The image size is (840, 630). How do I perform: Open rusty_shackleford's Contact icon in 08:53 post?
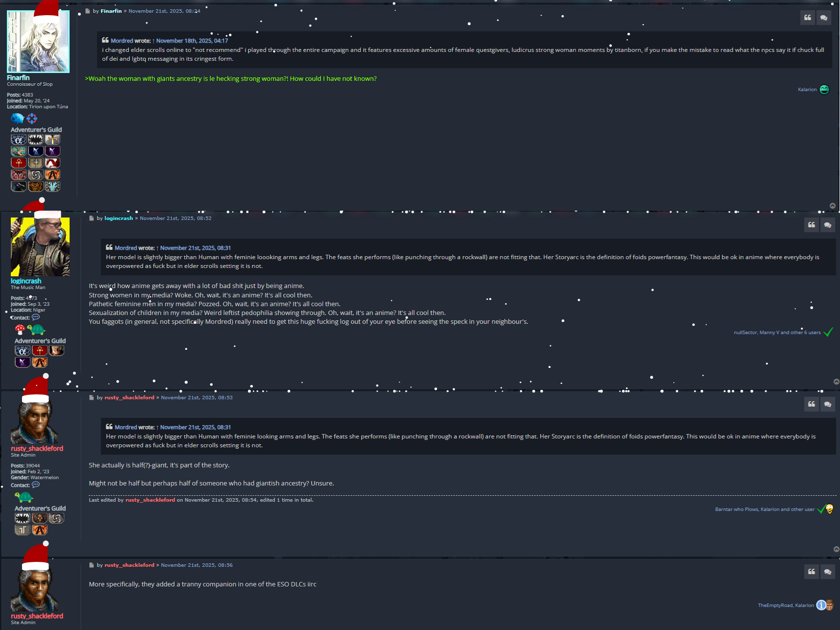coord(36,485)
